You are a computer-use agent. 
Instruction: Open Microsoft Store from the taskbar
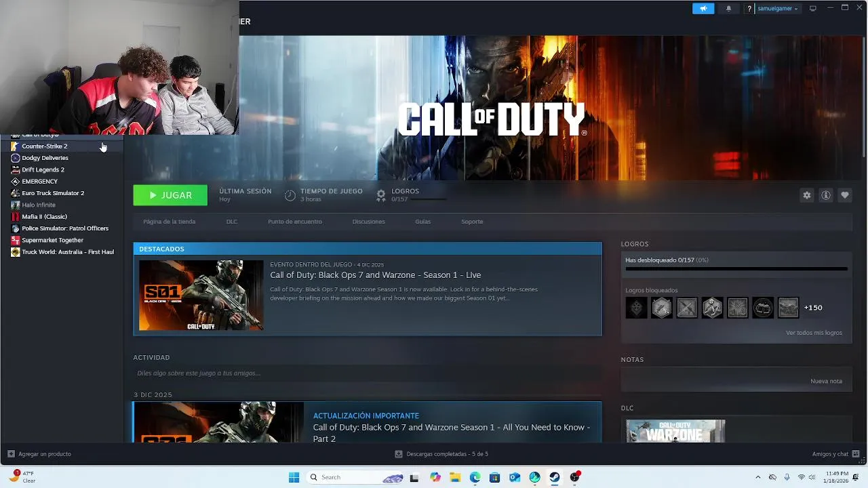pyautogui.click(x=495, y=477)
